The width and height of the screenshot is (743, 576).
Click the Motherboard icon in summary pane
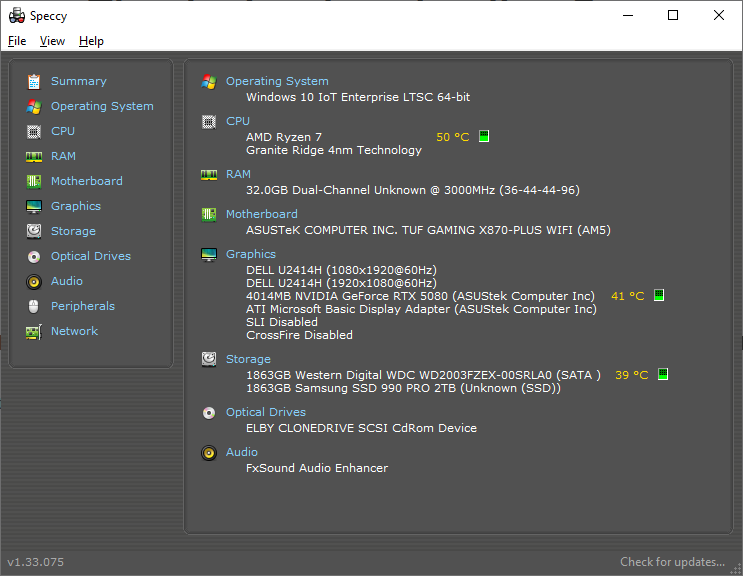click(209, 215)
